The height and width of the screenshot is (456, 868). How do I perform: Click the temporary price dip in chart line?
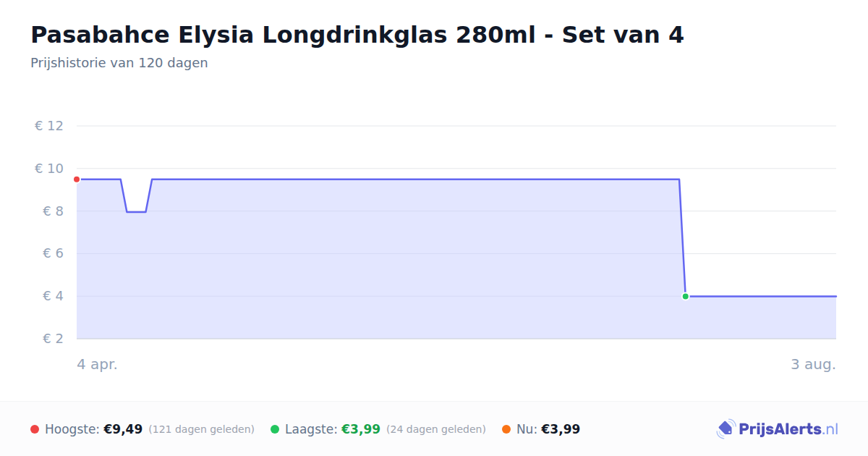tap(136, 211)
